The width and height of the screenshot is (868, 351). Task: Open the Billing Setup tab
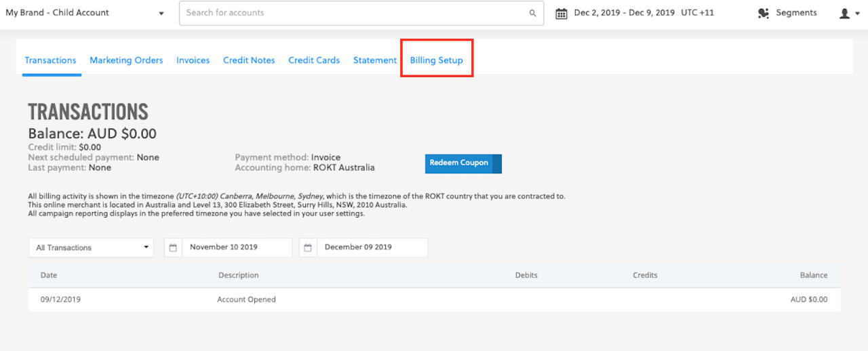point(437,60)
